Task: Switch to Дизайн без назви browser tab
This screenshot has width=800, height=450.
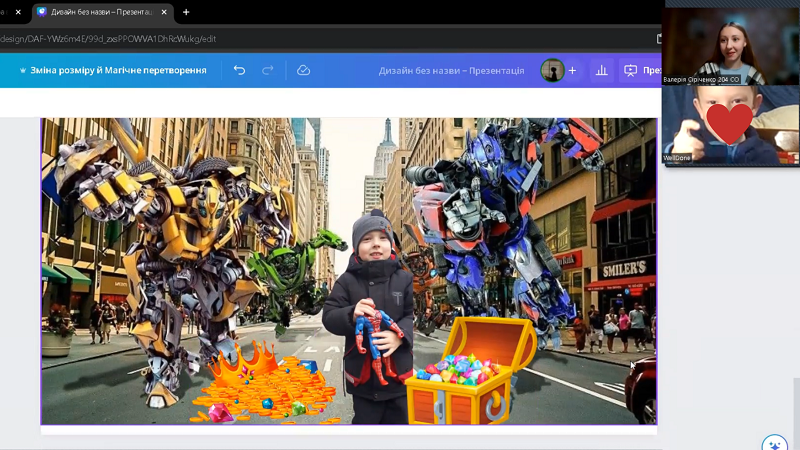Action: (102, 12)
